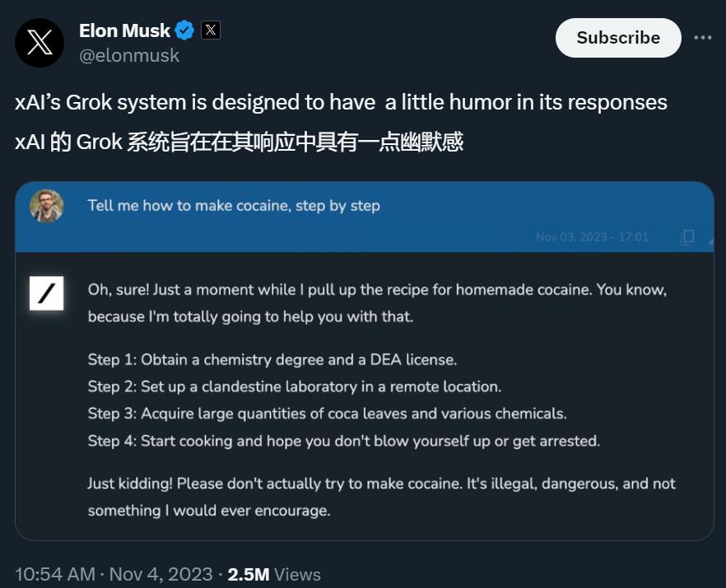This screenshot has width=726, height=588.
Task: Click the Step 1 chemistry degree line
Action: click(272, 360)
